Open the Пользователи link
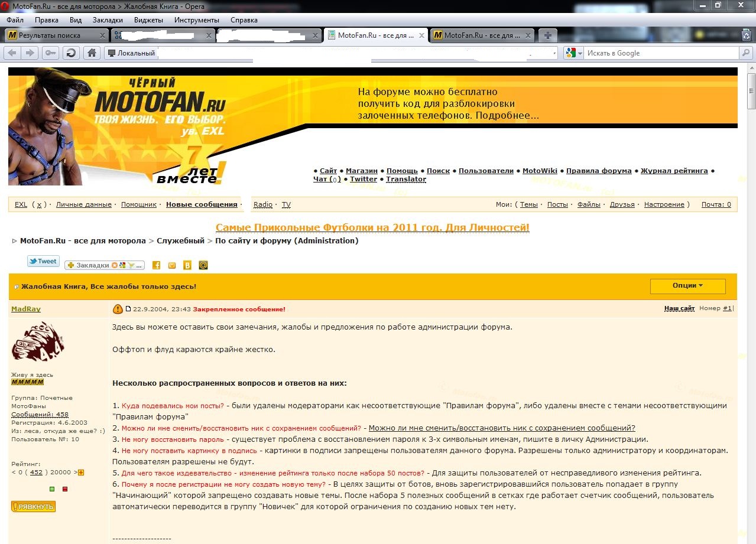The height and width of the screenshot is (544, 756). 486,171
